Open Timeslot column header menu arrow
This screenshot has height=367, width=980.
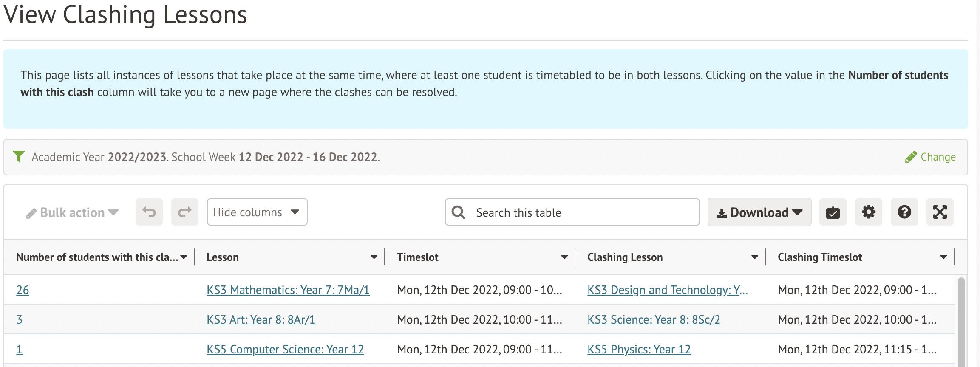pyautogui.click(x=564, y=257)
